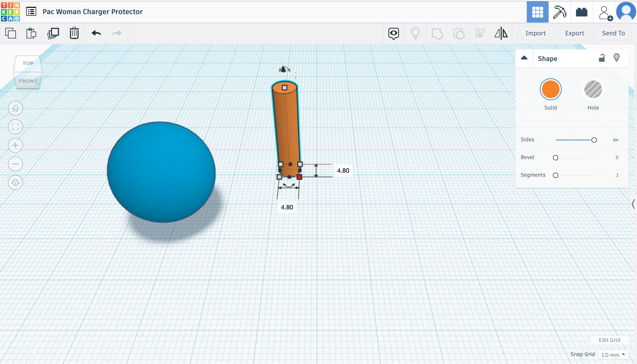Switch to Blocks view with brick icon
The width and height of the screenshot is (637, 364).
(x=582, y=12)
